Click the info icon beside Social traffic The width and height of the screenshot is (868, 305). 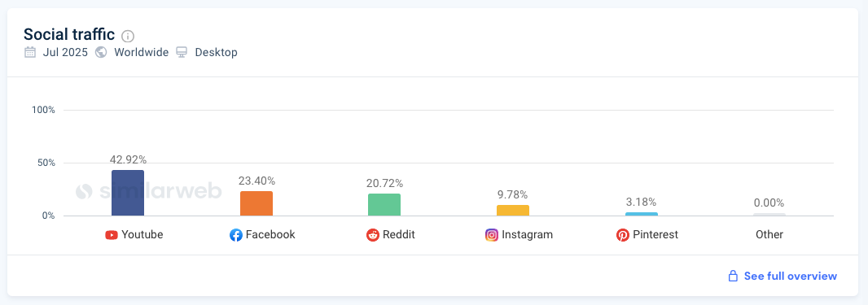(128, 37)
